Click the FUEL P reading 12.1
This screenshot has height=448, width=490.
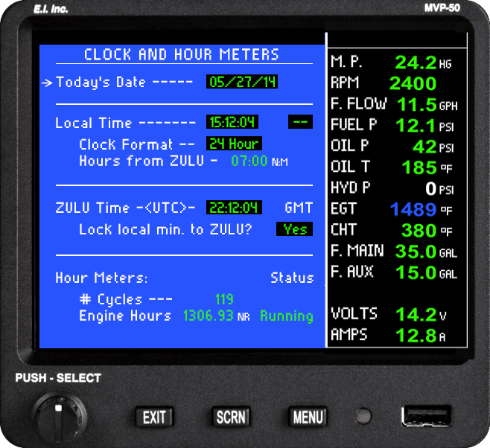pyautogui.click(x=416, y=126)
